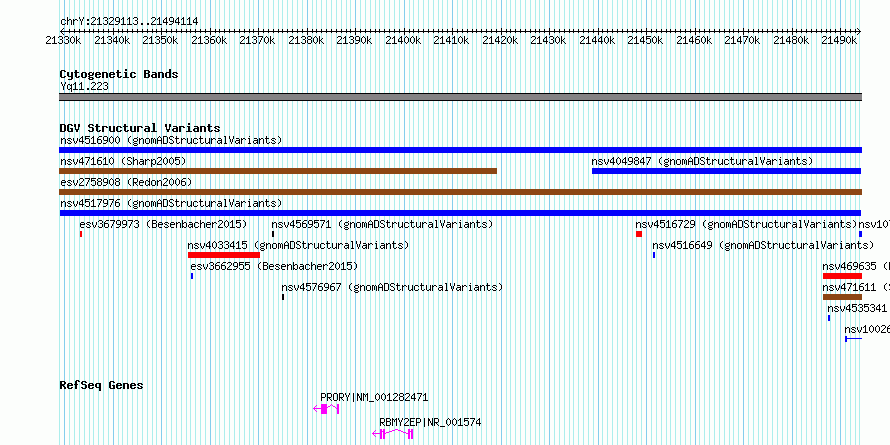
Task: Click the nsv4033415 variant label
Action: 298,245
